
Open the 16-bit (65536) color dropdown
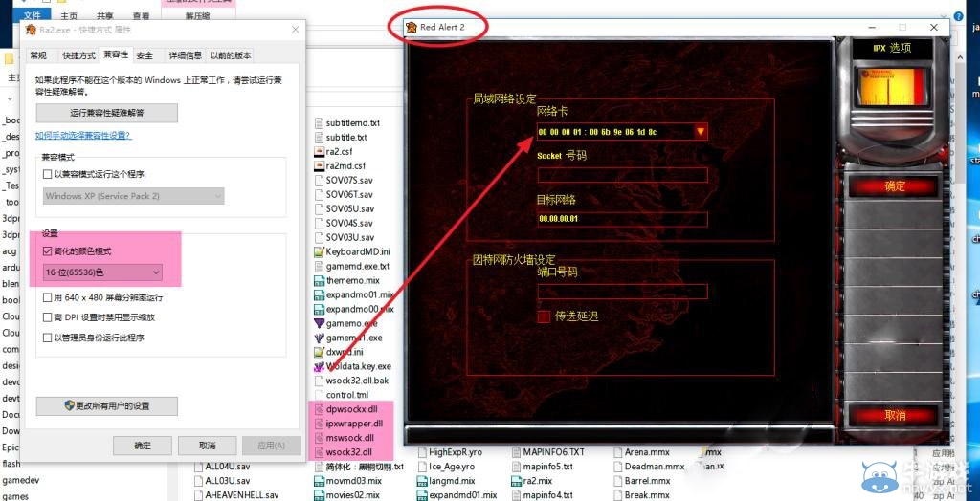(102, 272)
